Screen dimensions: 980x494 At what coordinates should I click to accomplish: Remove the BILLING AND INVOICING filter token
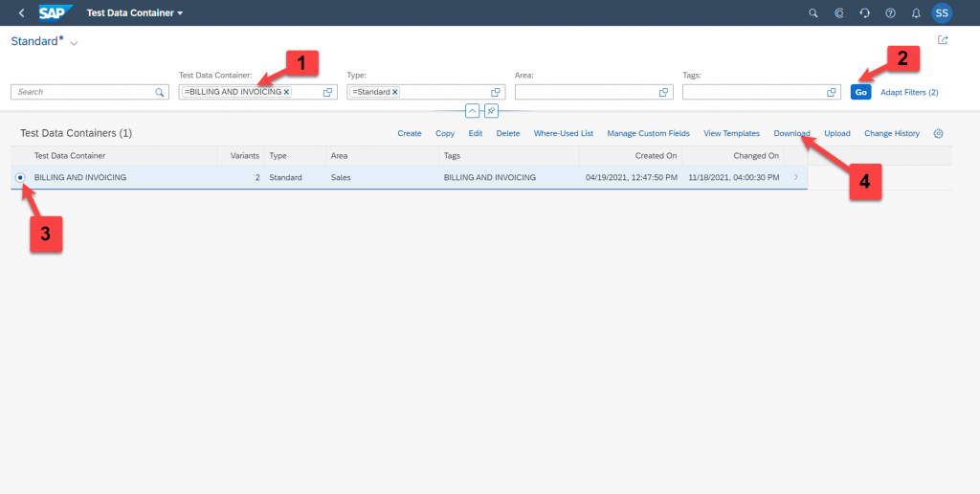286,92
